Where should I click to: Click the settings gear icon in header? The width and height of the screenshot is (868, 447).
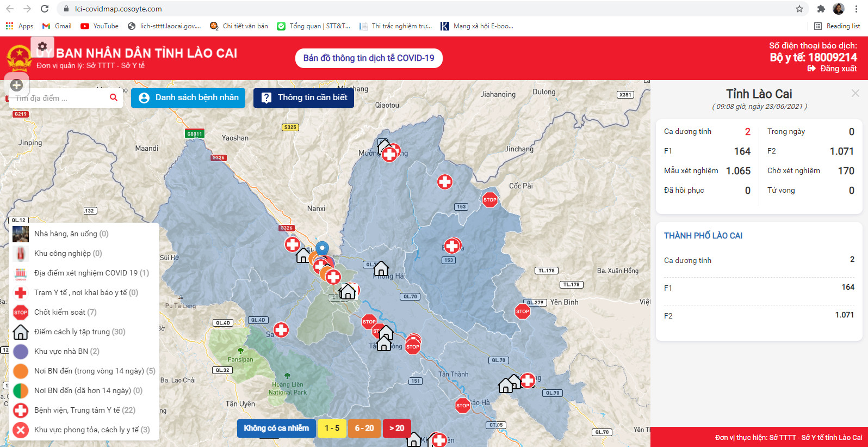[42, 46]
